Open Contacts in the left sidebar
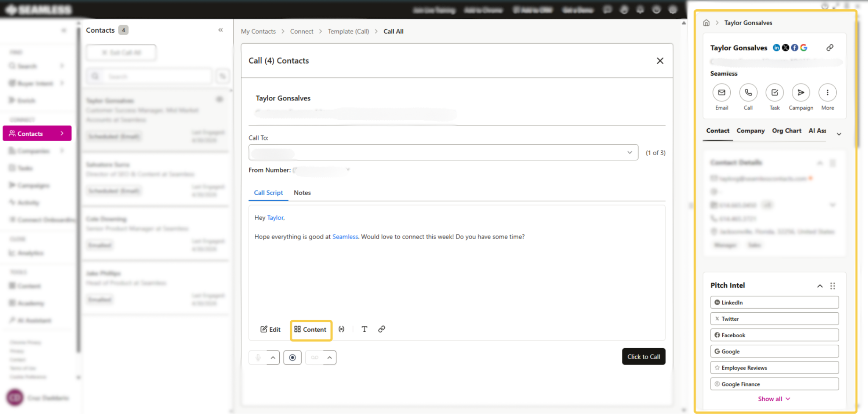 point(37,134)
